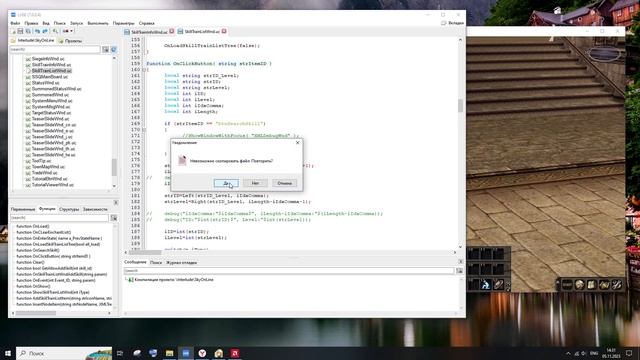The image size is (640, 360).
Task: Select function OnLoad() in the list
Action: 33,226
